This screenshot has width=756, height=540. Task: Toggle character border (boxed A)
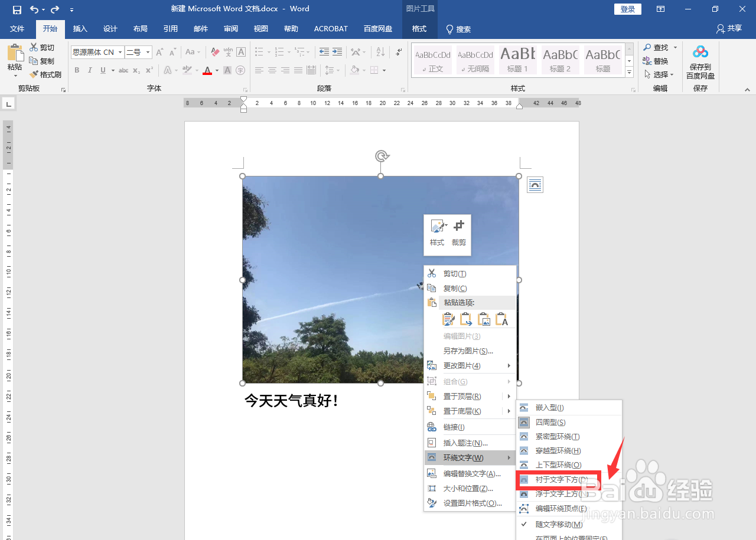coord(241,52)
